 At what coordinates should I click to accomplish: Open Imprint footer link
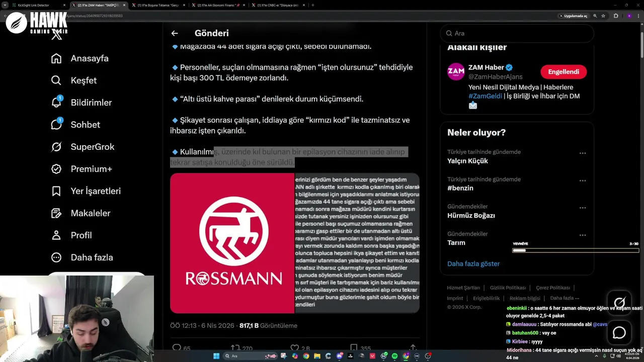[455, 298]
